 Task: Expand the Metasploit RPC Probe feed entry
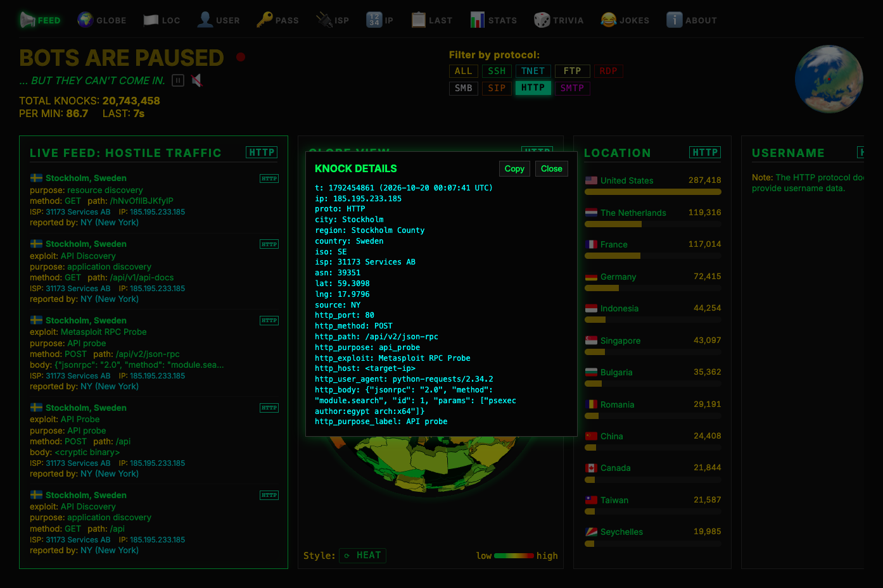153,353
